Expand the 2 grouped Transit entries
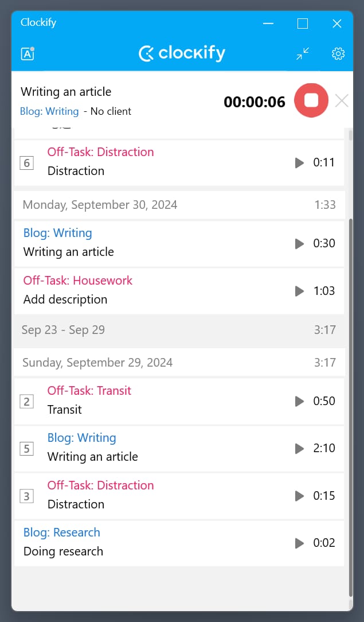The image size is (364, 622). tap(26, 401)
